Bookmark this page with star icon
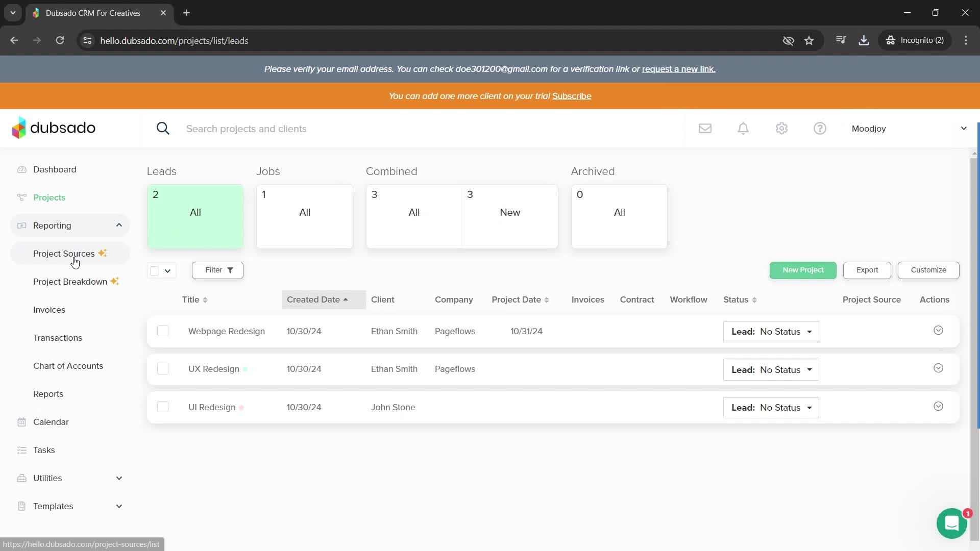 pos(809,40)
